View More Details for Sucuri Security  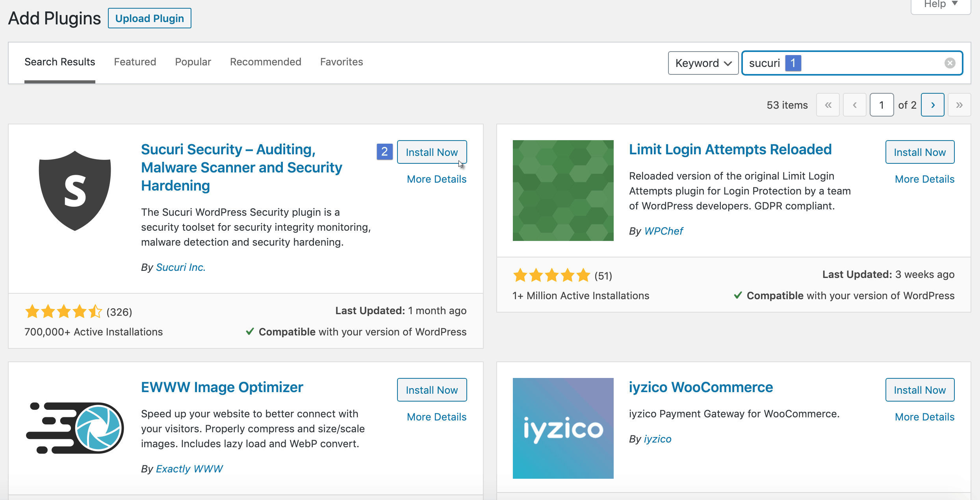[x=436, y=179]
